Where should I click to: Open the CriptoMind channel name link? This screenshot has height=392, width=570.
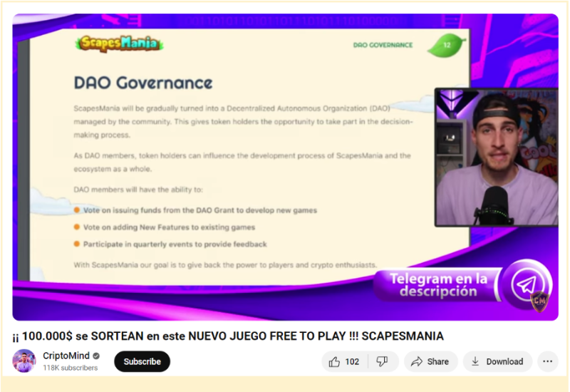tap(66, 356)
